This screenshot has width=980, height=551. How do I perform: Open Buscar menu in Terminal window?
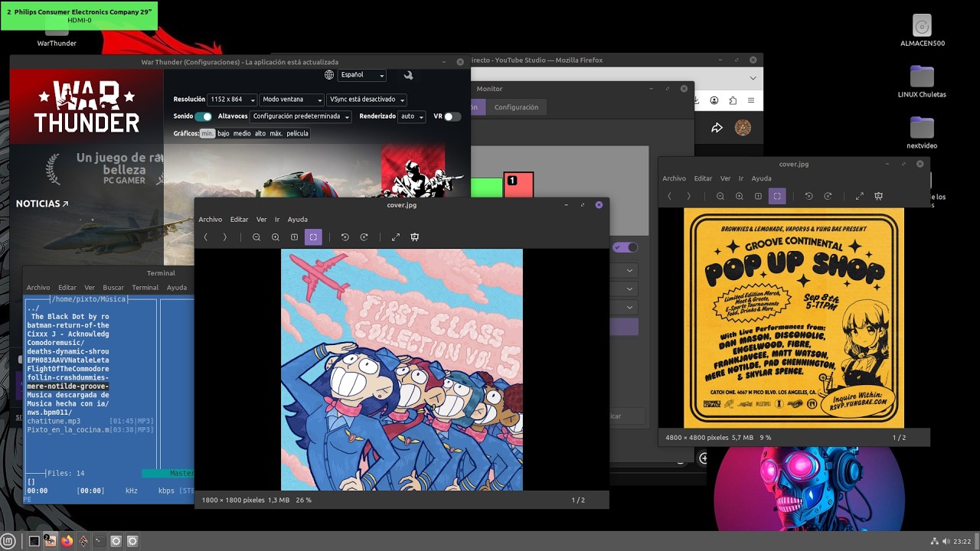click(x=113, y=288)
